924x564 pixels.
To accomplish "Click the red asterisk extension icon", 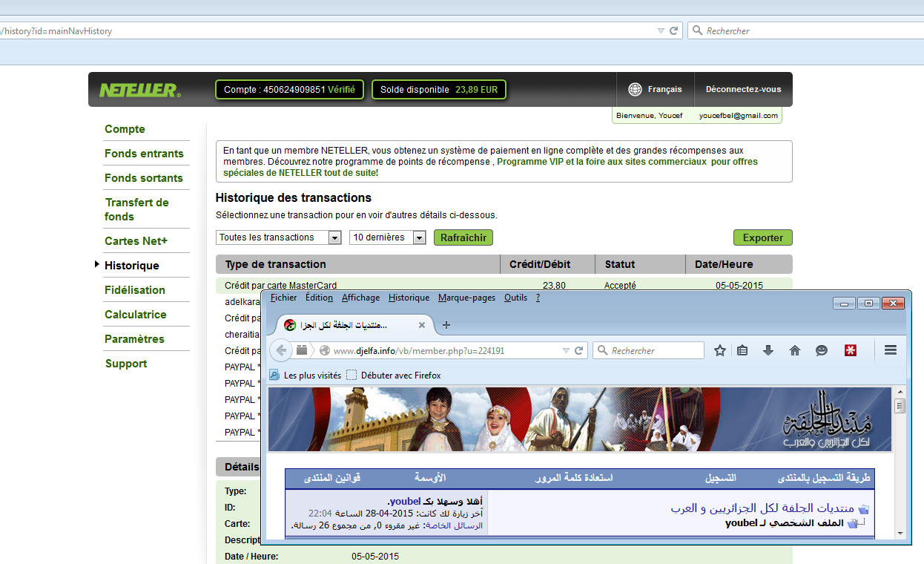I will [851, 350].
